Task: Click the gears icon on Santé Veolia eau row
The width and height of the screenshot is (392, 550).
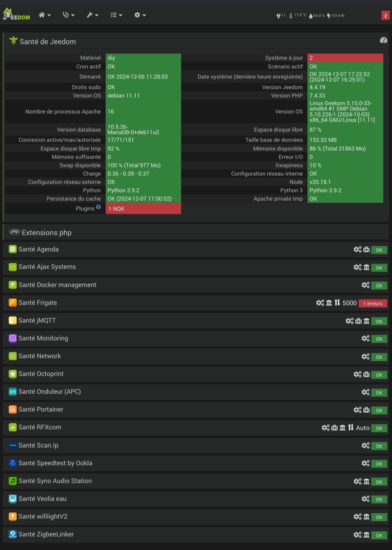Action: pyautogui.click(x=366, y=499)
